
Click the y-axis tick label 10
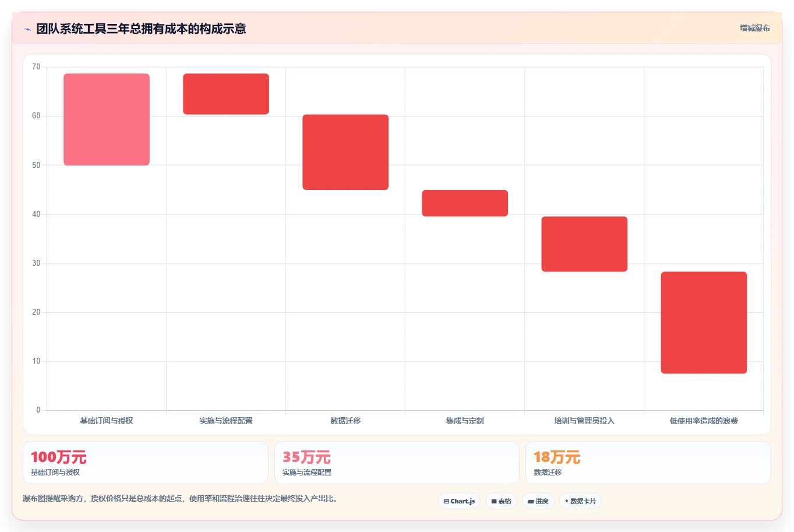pyautogui.click(x=36, y=361)
